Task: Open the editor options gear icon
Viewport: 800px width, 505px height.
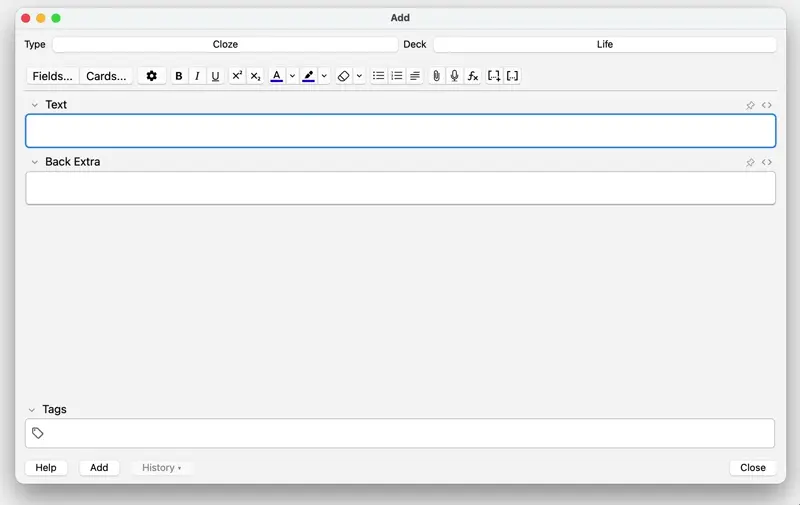Action: pos(152,76)
